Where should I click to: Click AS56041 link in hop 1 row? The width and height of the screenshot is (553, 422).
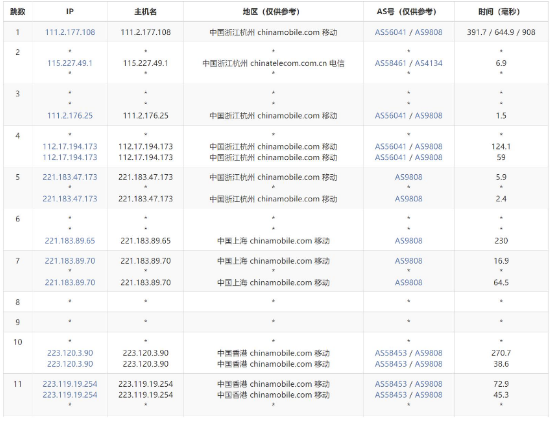click(390, 32)
